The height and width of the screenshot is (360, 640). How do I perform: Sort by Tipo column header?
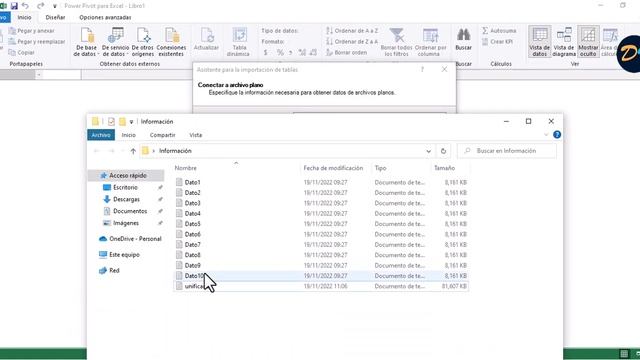click(380, 168)
